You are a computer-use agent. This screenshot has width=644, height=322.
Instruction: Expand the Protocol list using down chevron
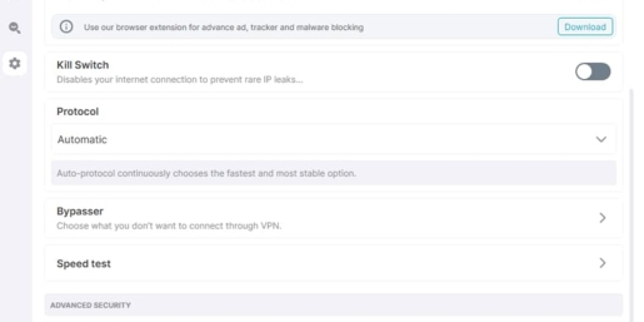coord(601,140)
